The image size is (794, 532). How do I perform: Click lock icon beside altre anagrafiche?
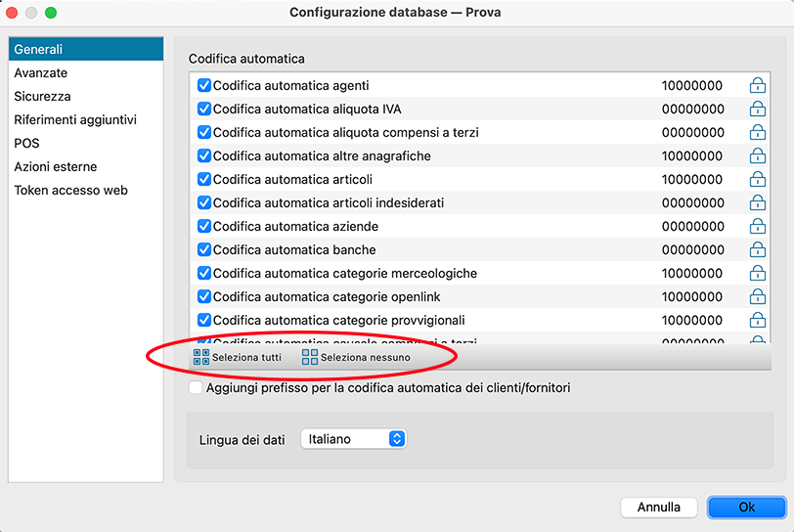click(757, 156)
